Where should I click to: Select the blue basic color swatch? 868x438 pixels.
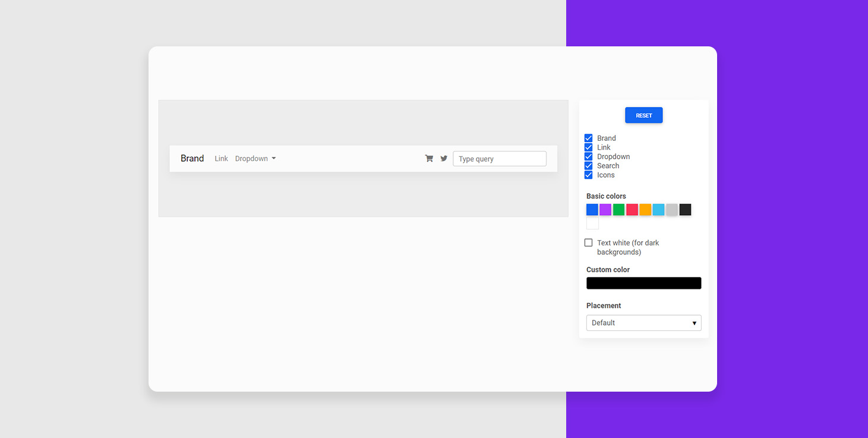coord(592,210)
